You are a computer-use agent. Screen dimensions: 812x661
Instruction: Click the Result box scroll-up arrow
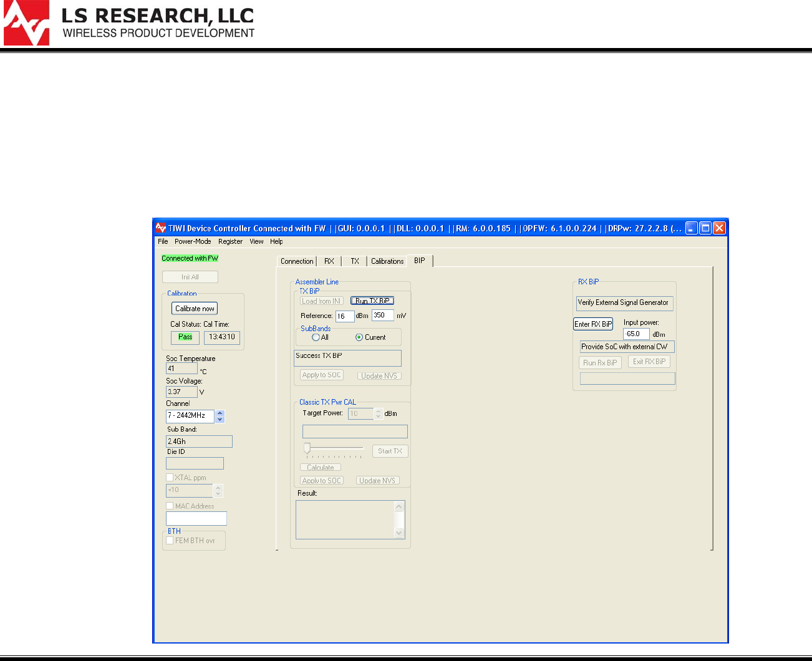pyautogui.click(x=399, y=506)
